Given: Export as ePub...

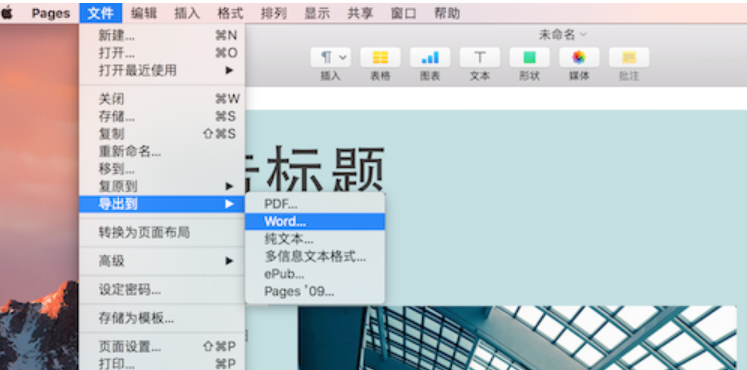Looking at the screenshot, I should coord(315,274).
